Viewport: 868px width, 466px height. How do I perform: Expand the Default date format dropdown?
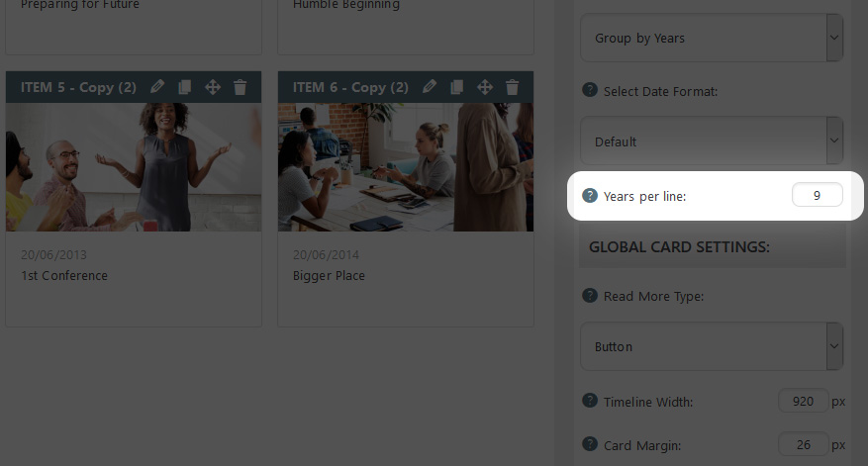[712, 140]
